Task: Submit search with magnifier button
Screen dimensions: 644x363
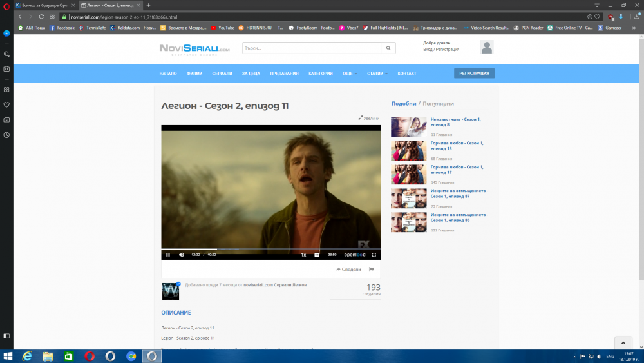Action: click(388, 48)
